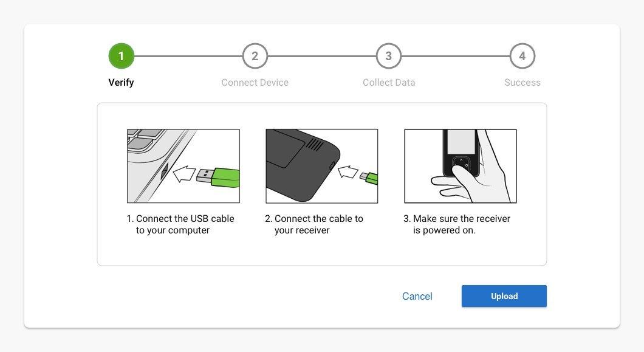Viewport: 644px width, 352px height.
Task: Select the Collect Data step label
Action: tap(389, 82)
